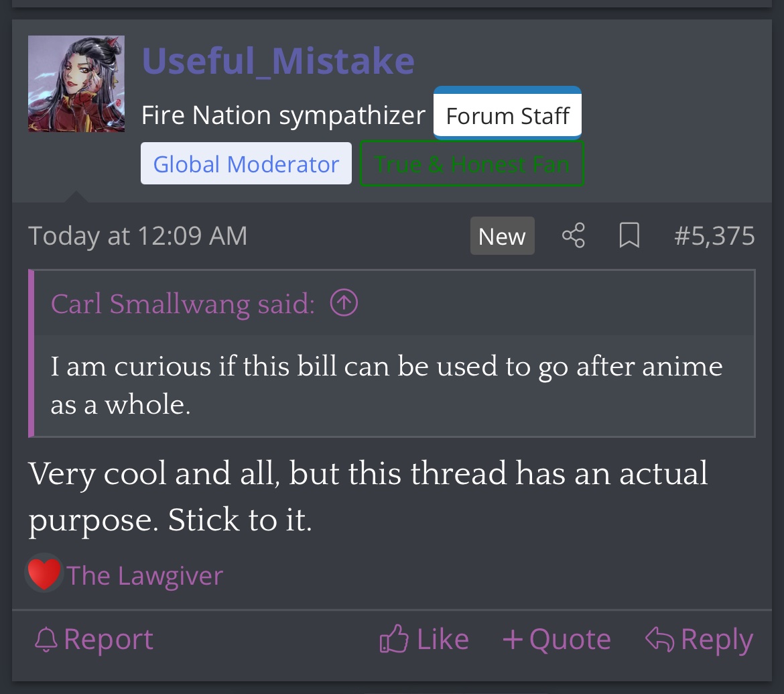Open the "Today at 12:09 AM" timestamp link
This screenshot has width=784, height=694.
tap(138, 236)
